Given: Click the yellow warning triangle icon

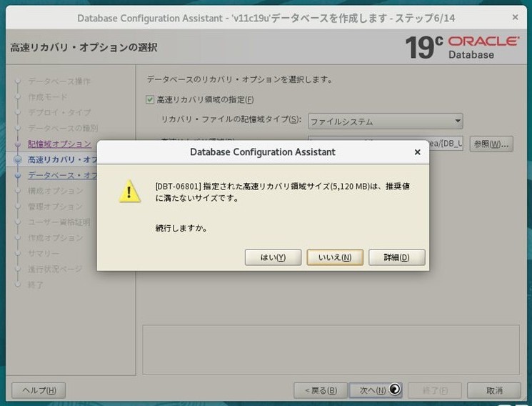Looking at the screenshot, I should click(x=129, y=192).
